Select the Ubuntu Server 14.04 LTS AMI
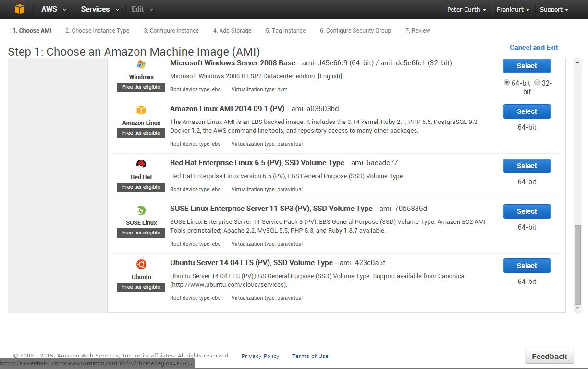 click(x=527, y=266)
